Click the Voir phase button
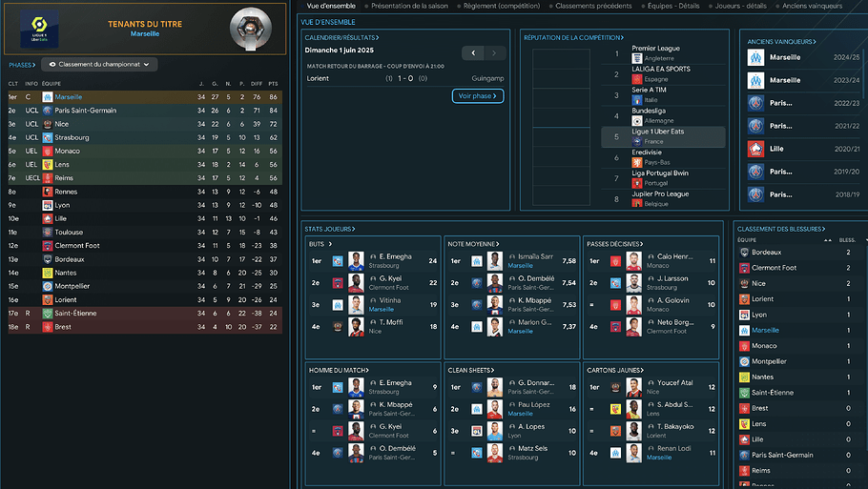Viewport: 868px width, 489px height. (x=478, y=95)
